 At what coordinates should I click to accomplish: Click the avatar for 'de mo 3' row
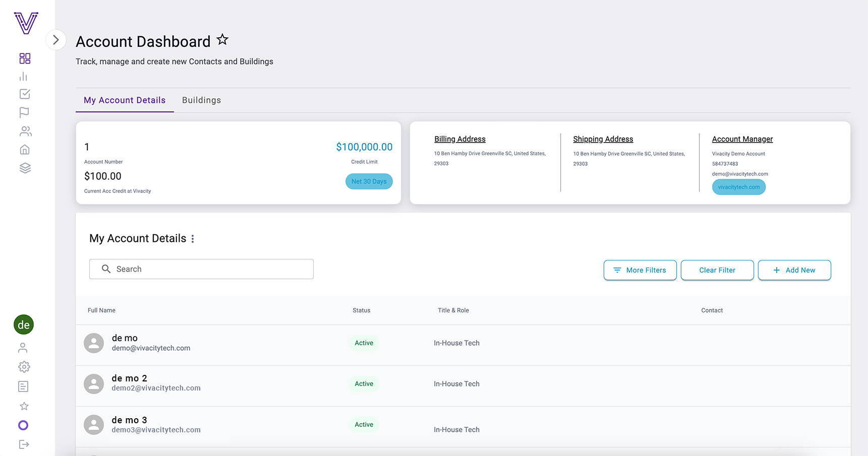pos(94,425)
